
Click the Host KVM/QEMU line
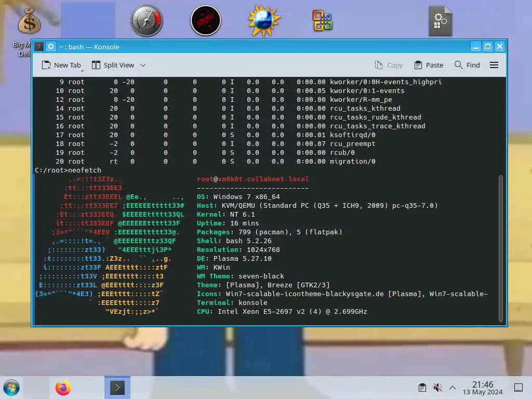[317, 206]
